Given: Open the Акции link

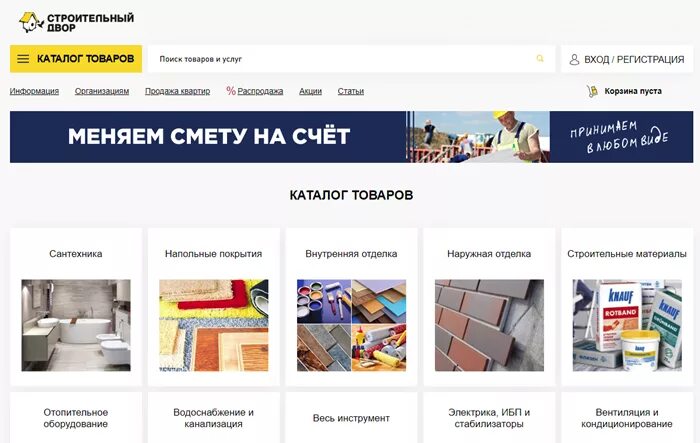Looking at the screenshot, I should [x=310, y=91].
